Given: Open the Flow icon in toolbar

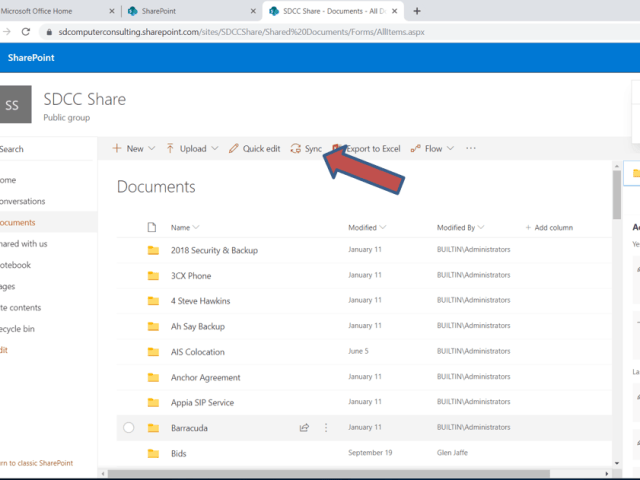Looking at the screenshot, I should click(x=416, y=149).
